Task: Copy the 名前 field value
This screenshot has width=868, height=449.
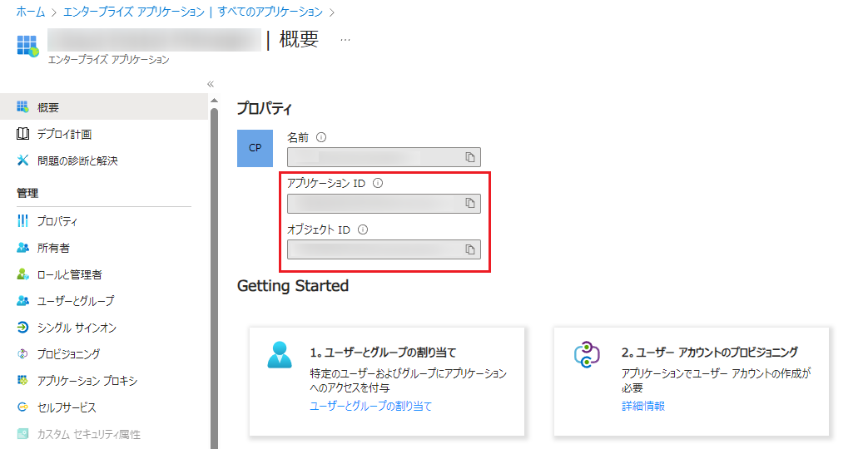Action: 470,158
